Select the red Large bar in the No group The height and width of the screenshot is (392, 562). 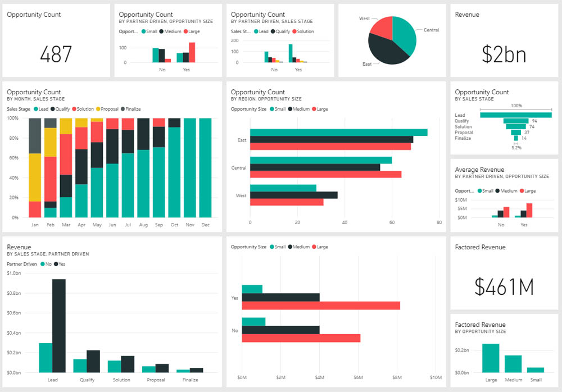301,338
